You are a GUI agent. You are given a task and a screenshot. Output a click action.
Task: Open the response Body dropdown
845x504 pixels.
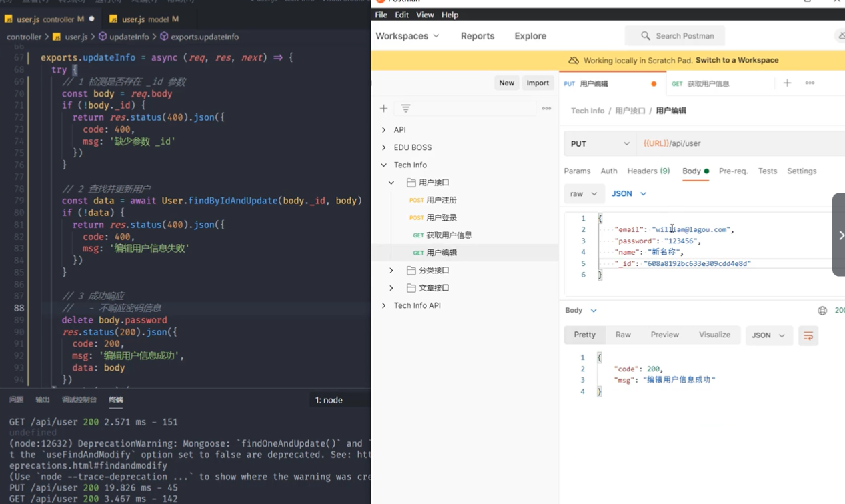point(581,310)
